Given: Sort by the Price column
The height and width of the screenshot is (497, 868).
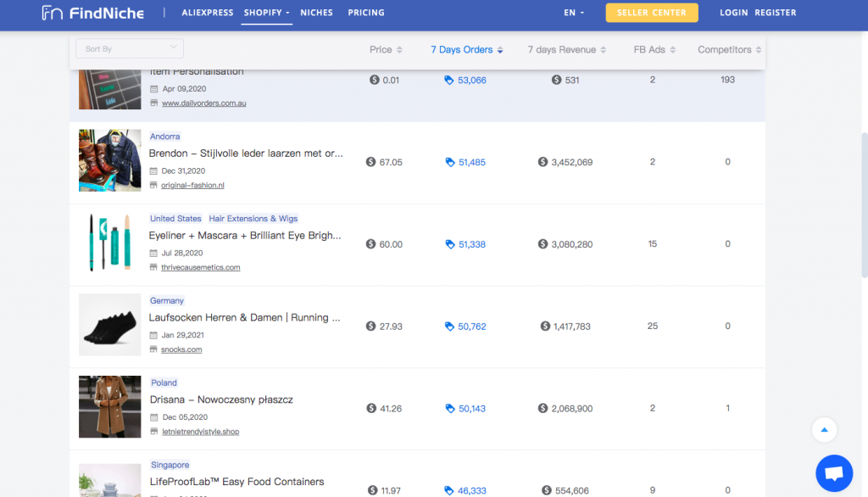Looking at the screenshot, I should (x=386, y=50).
